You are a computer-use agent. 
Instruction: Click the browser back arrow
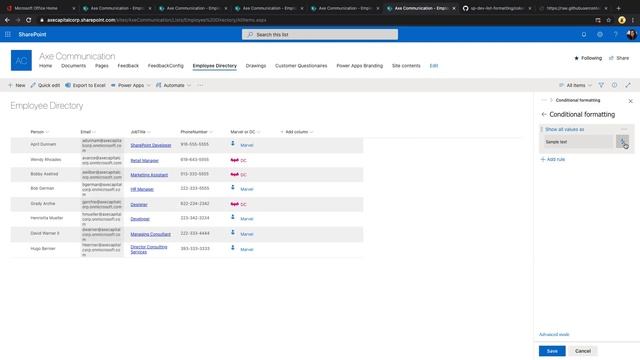point(7,20)
